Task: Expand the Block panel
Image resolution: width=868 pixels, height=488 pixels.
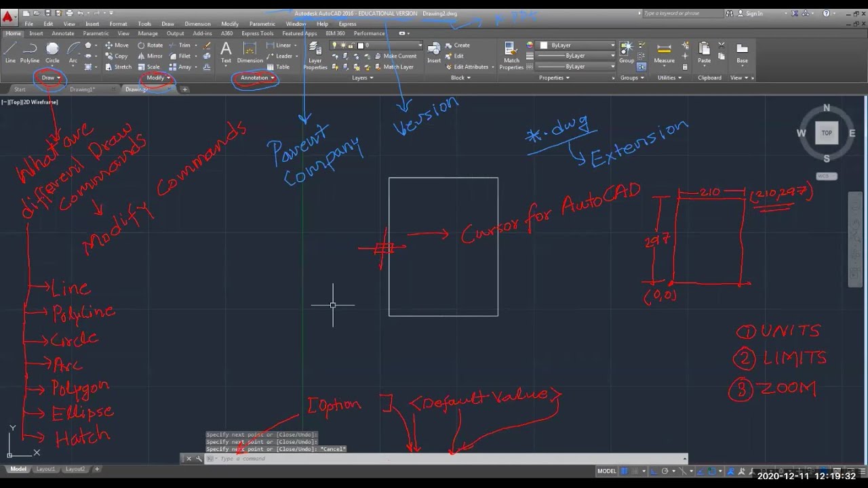Action: point(460,78)
